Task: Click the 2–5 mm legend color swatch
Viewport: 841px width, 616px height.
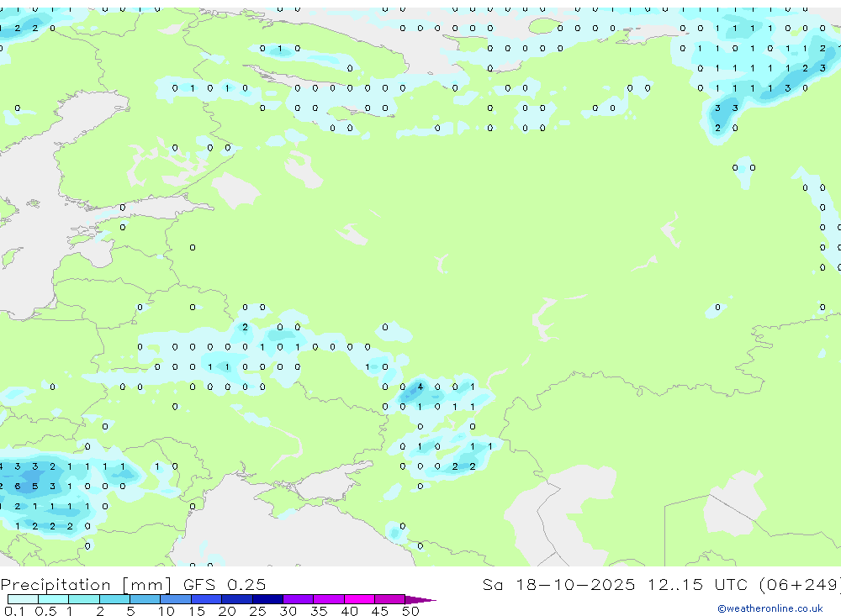Action: click(x=114, y=599)
